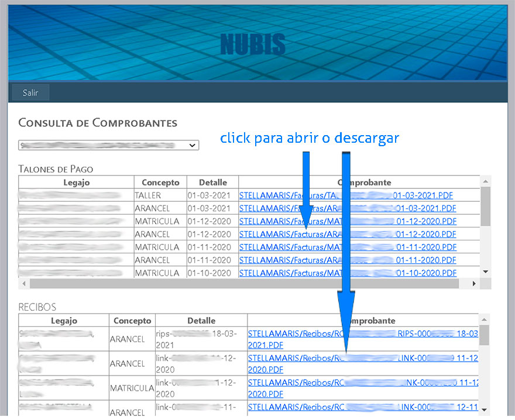
Task: Click the Salir button
Action: pyautogui.click(x=30, y=92)
